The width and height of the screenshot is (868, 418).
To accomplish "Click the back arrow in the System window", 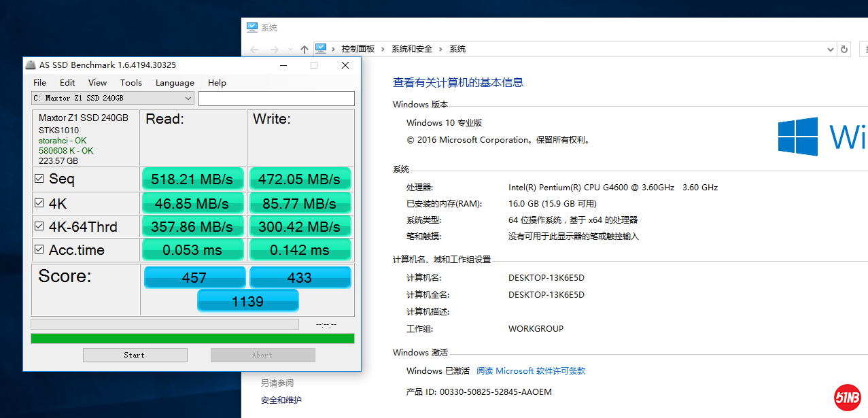I will (x=254, y=50).
